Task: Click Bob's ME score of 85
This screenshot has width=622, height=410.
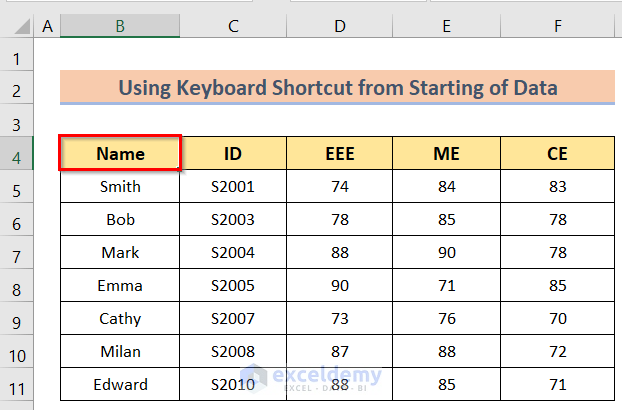Action: (447, 220)
